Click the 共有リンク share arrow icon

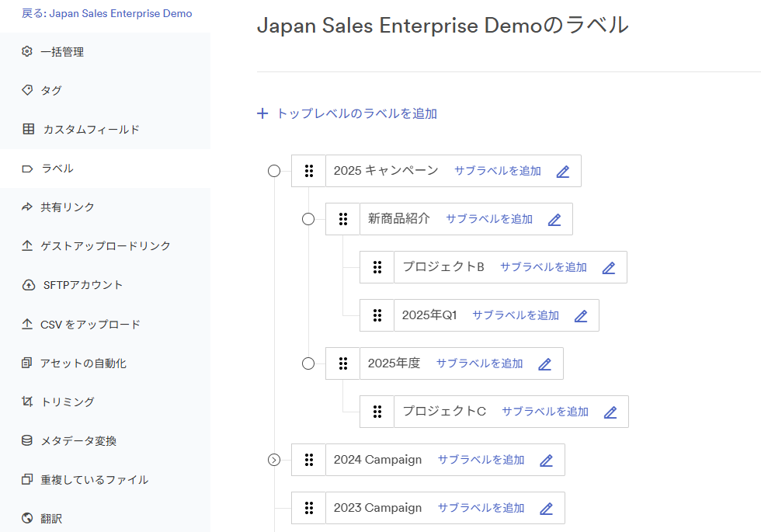point(27,207)
